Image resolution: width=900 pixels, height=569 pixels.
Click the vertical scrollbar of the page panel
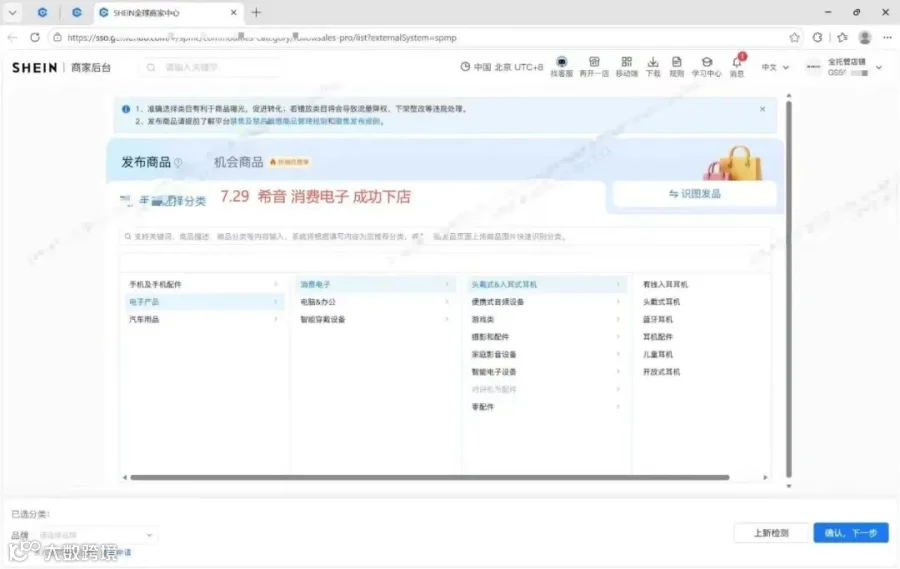coord(789,289)
